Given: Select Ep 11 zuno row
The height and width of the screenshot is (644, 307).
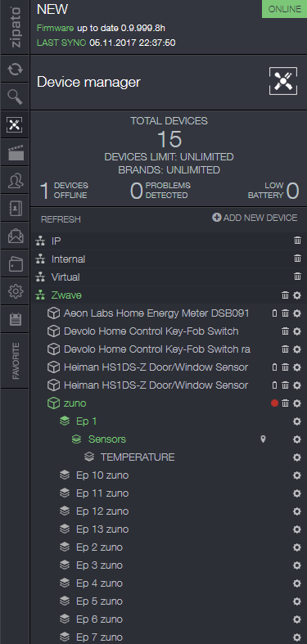Looking at the screenshot, I should 102,493.
